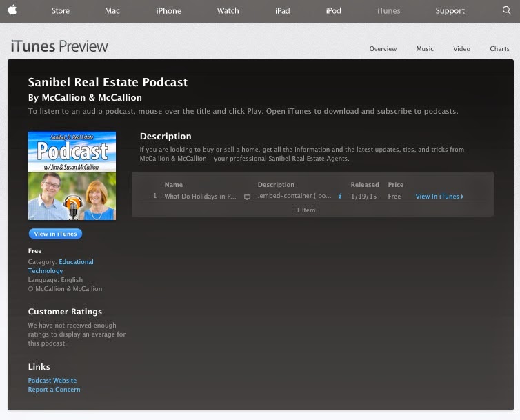Screen dimensions: 520x420
Task: Switch to the Music tab
Action: tap(425, 48)
